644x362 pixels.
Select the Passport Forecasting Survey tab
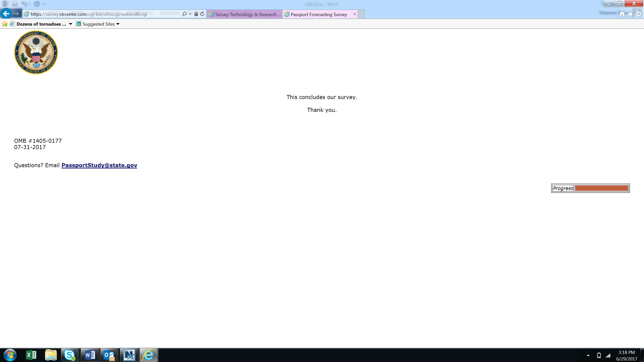pos(318,14)
